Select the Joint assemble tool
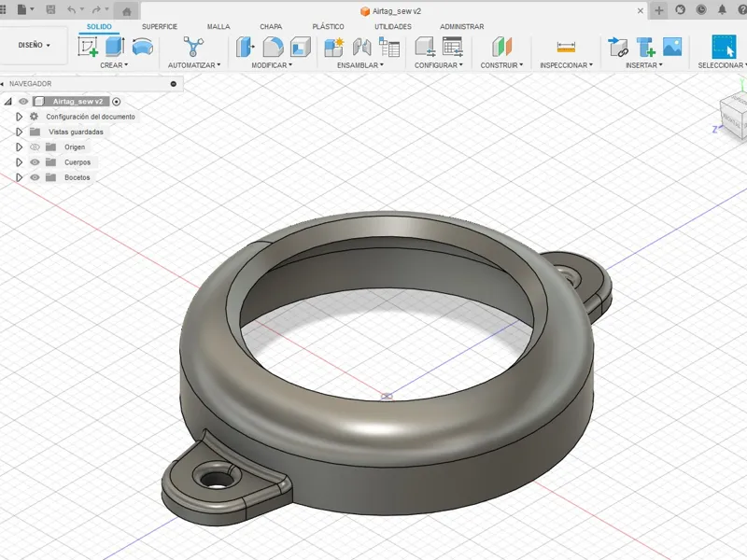 (x=362, y=47)
